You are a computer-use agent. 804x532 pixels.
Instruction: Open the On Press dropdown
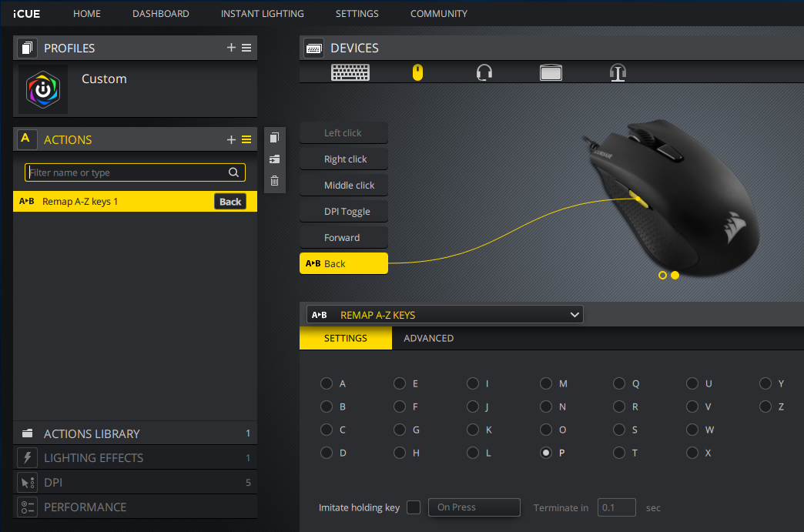[474, 507]
